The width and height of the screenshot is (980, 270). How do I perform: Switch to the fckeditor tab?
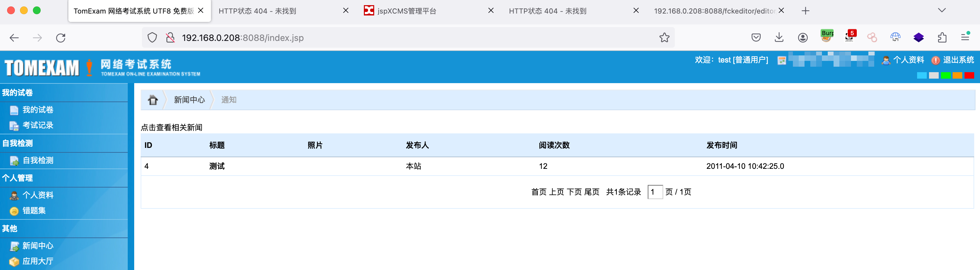point(714,11)
